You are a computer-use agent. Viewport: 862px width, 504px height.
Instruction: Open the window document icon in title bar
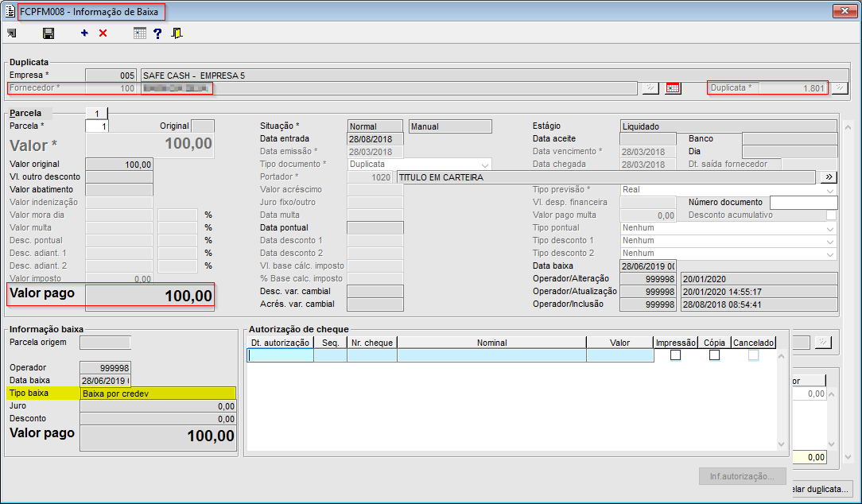pyautogui.click(x=10, y=11)
